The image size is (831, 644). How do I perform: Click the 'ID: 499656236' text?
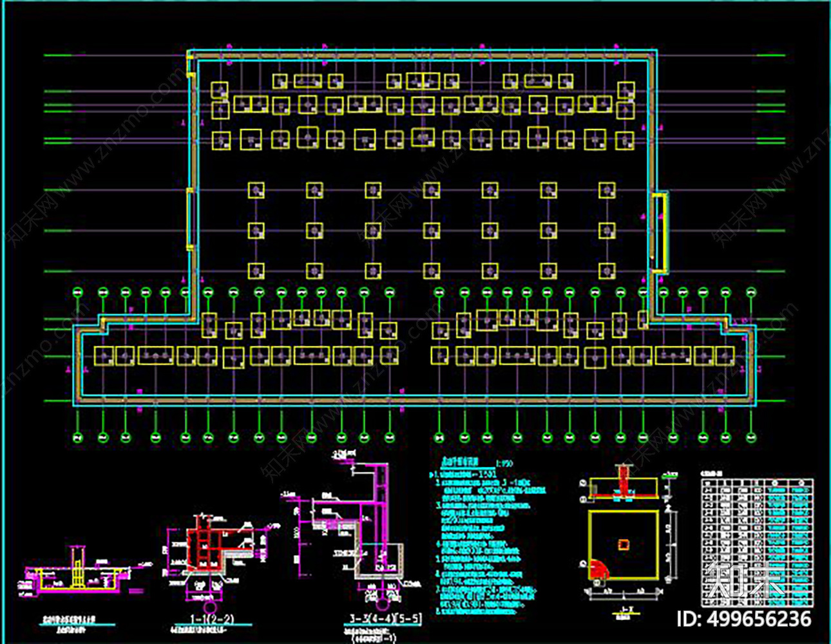coord(744,619)
